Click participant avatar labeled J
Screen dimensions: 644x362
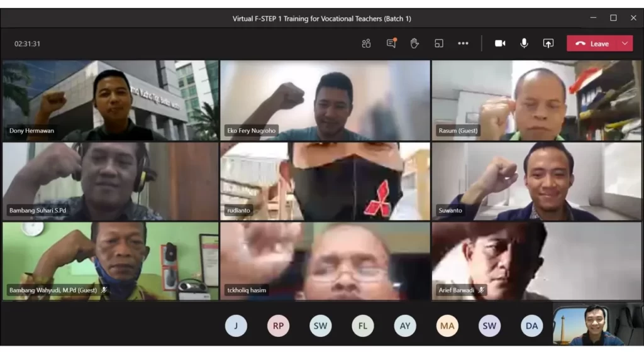[236, 326]
